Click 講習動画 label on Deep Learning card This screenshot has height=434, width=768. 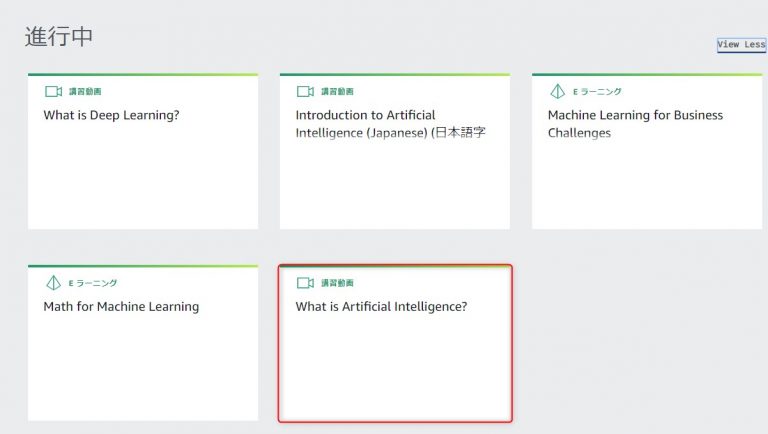pos(85,92)
